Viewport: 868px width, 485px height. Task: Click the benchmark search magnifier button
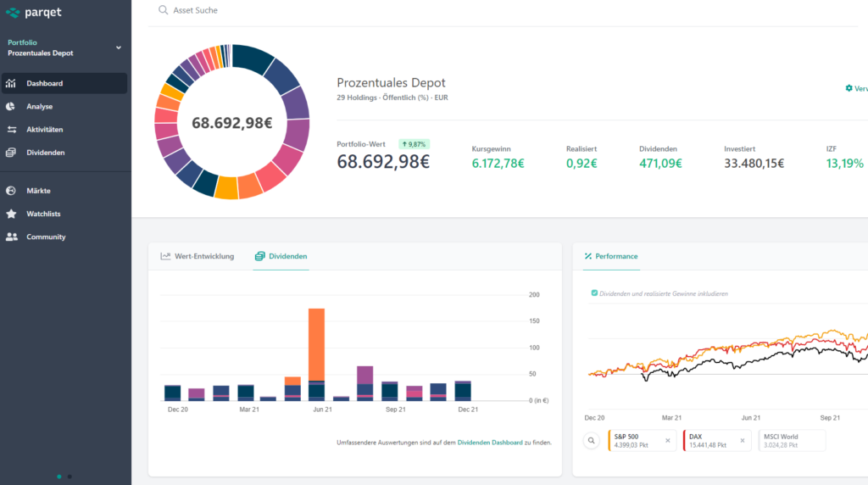tap(592, 441)
